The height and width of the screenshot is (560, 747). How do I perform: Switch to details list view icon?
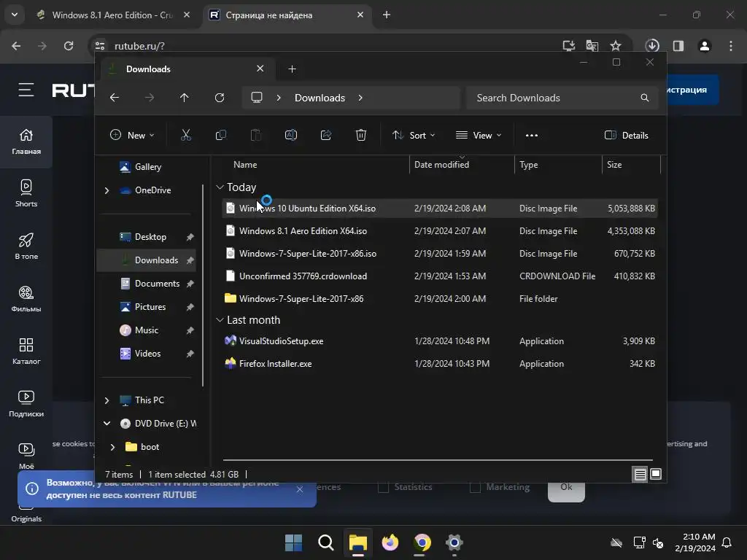click(x=640, y=474)
